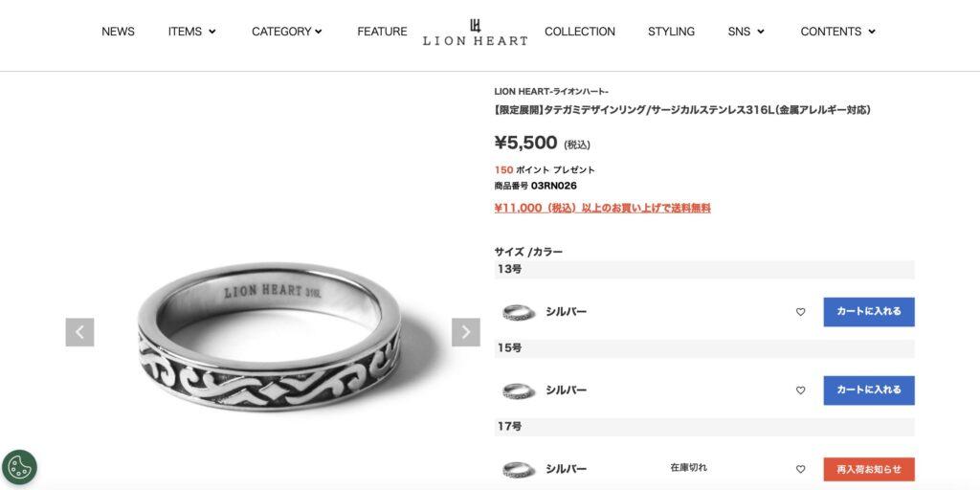Add size 15号 ring to cart
Image resolution: width=980 pixels, height=490 pixels.
click(869, 390)
